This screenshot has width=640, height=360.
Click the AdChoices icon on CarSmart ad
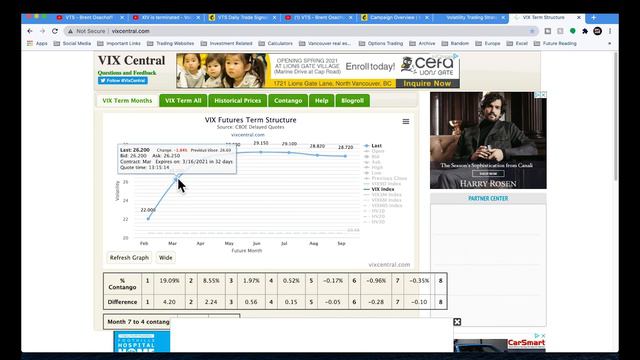[x=537, y=336]
